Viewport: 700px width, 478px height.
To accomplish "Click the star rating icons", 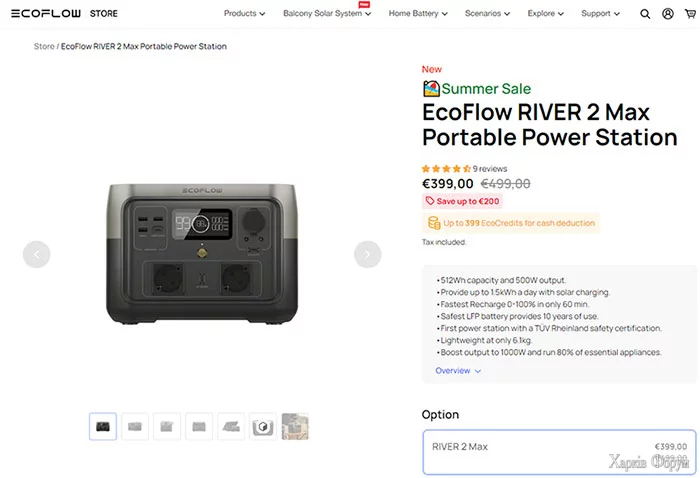I will [446, 169].
